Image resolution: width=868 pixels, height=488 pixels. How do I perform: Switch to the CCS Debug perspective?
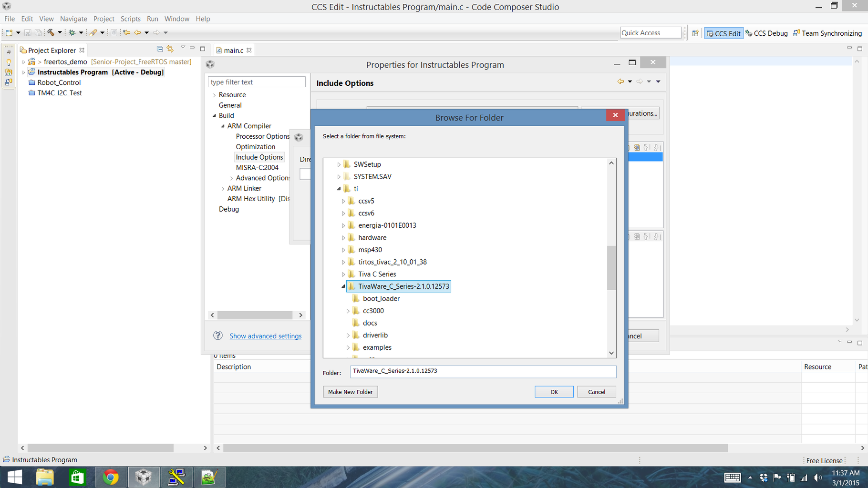(x=766, y=33)
